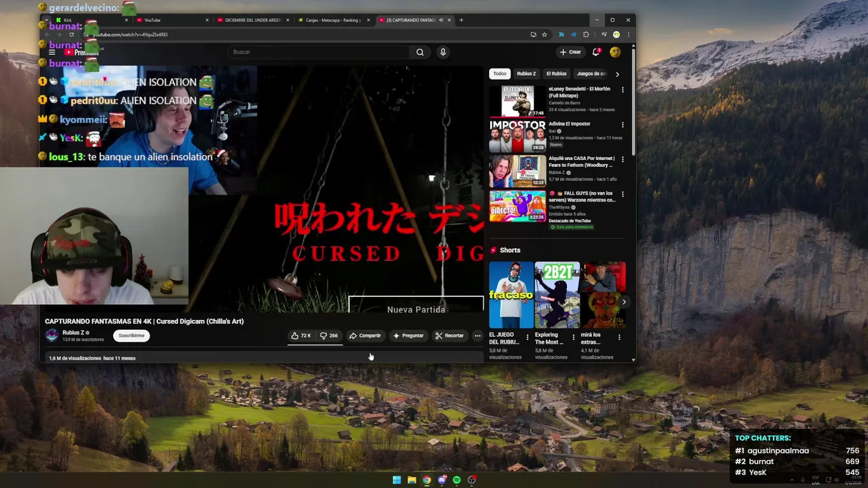This screenshot has height=488, width=868.
Task: Click the Crear button
Action: tap(570, 52)
